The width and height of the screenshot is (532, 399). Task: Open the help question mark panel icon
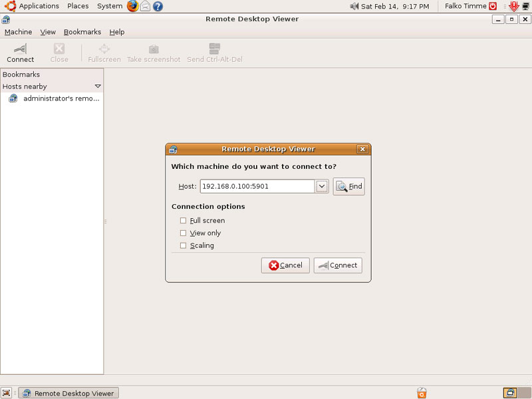click(x=158, y=6)
